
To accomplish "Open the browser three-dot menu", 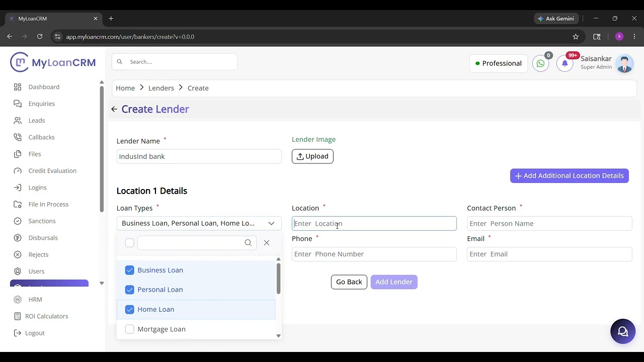I will click(x=634, y=37).
